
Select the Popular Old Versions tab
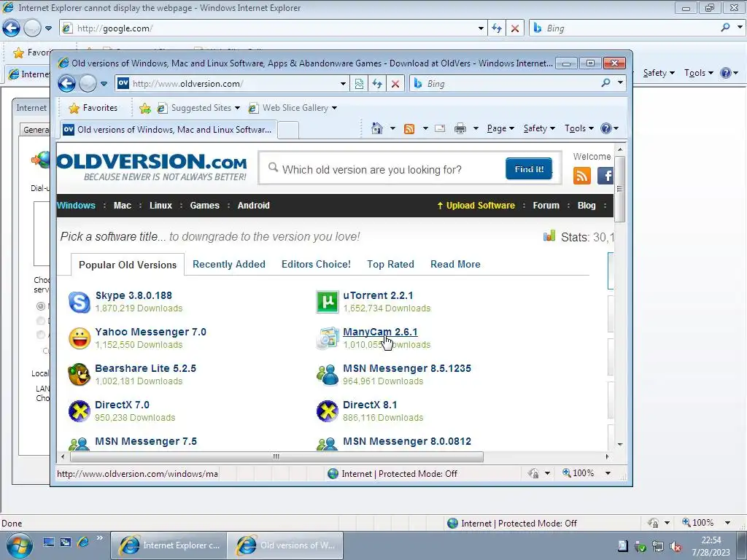pyautogui.click(x=128, y=265)
